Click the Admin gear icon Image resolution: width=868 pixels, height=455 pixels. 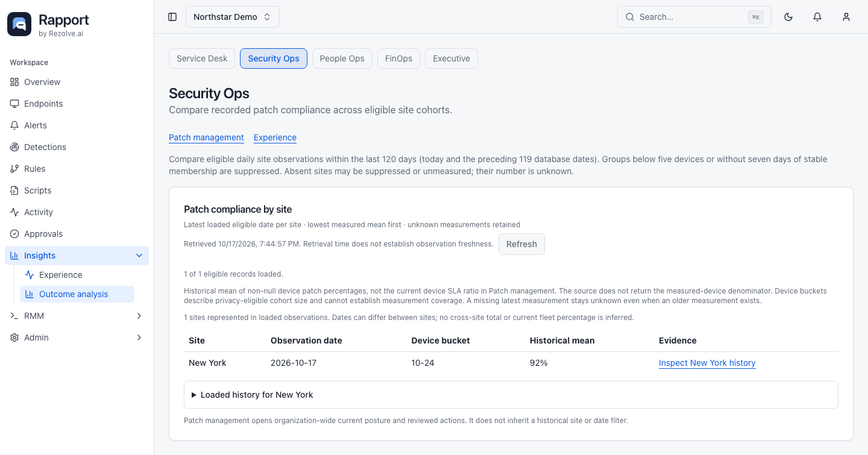[14, 337]
